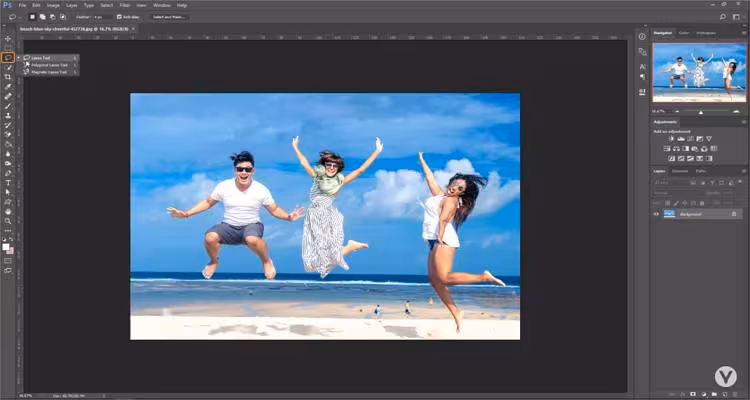The width and height of the screenshot is (750, 400).
Task: Select the Blur tool
Action: 8,154
